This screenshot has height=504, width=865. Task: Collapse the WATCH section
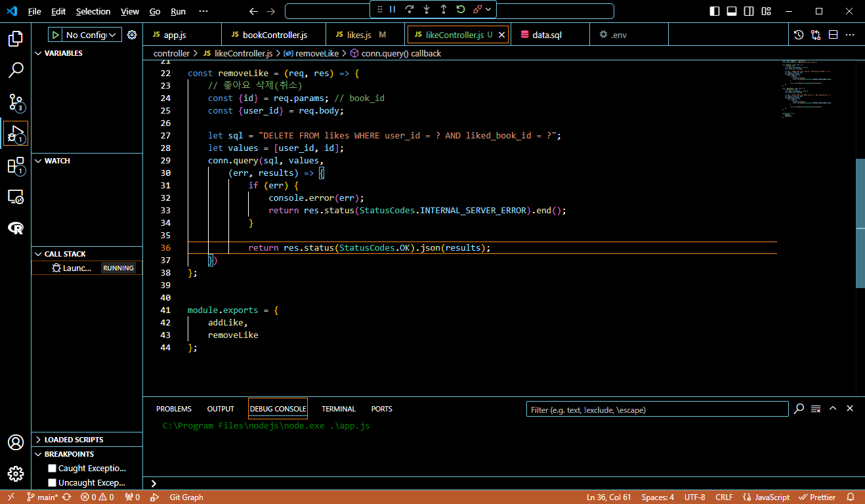[x=87, y=161]
